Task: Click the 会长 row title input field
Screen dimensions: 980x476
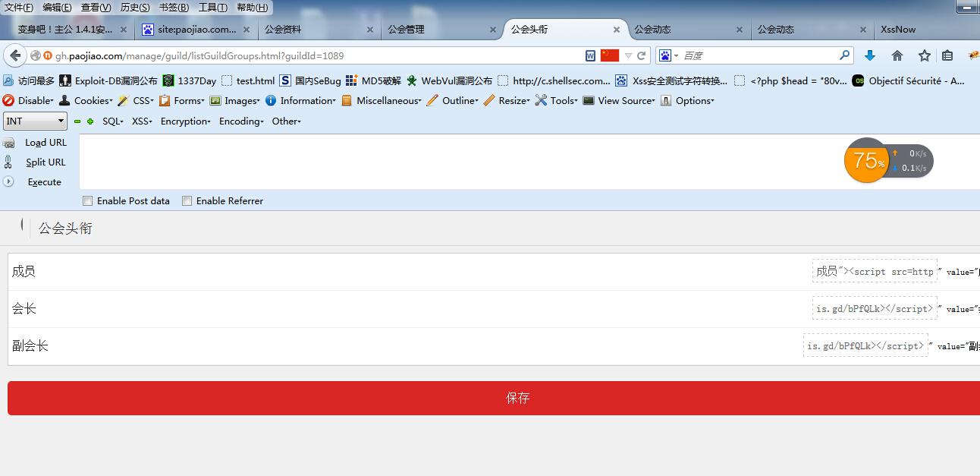Action: (875, 308)
